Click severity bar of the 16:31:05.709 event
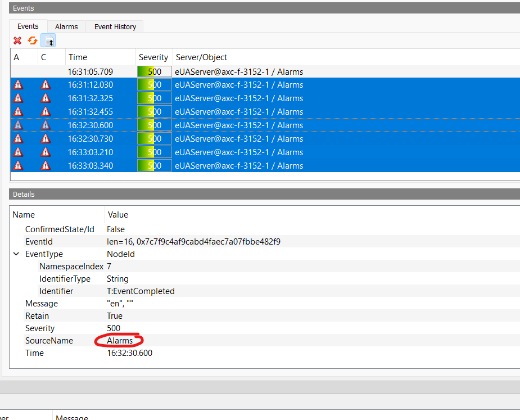Image resolution: width=520 pixels, height=420 pixels. tap(154, 72)
